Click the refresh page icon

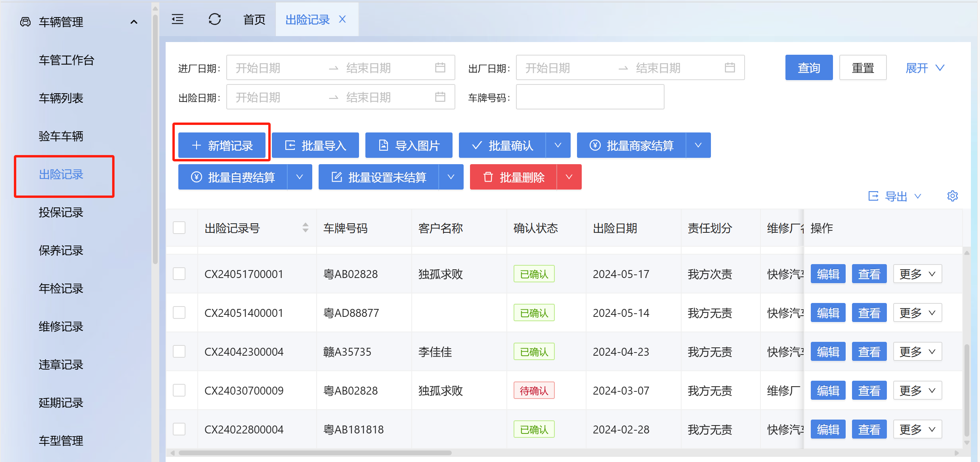pyautogui.click(x=214, y=19)
